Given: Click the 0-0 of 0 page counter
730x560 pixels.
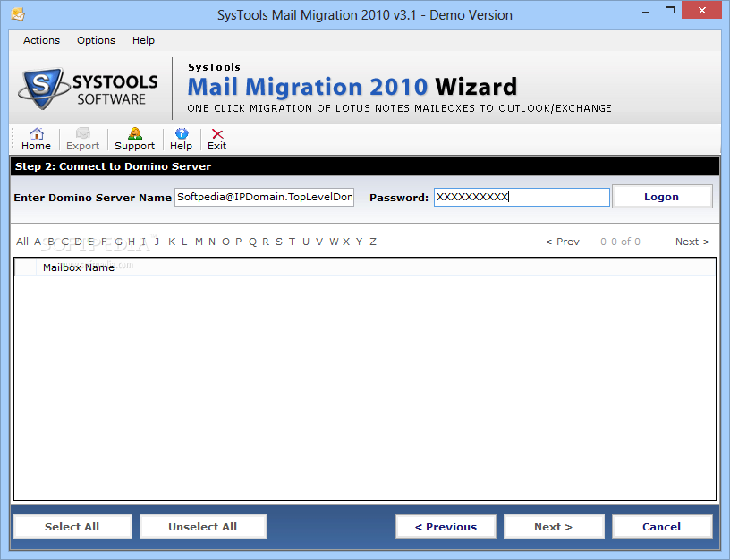Looking at the screenshot, I should point(620,242).
